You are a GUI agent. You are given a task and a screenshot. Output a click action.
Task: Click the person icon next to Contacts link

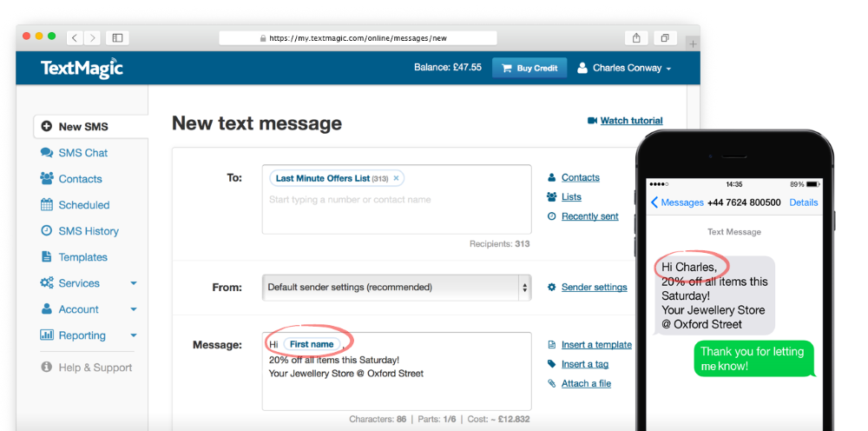[x=551, y=177]
